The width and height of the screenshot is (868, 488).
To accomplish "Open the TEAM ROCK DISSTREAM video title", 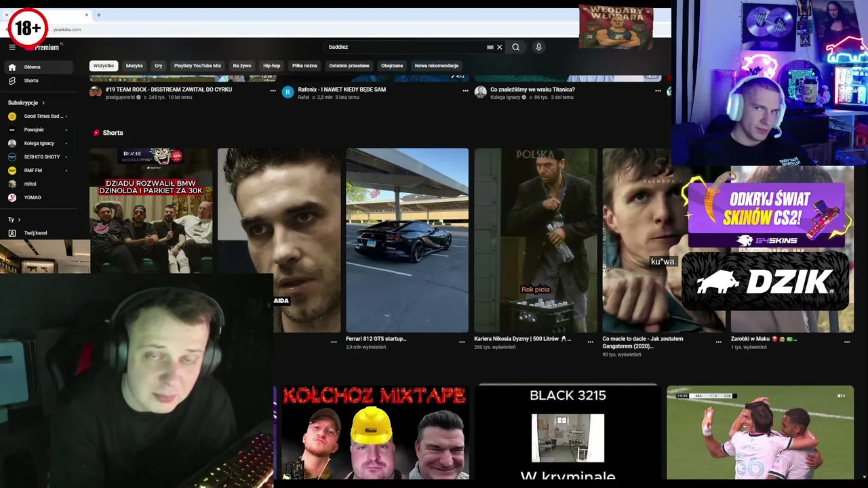I will click(169, 89).
